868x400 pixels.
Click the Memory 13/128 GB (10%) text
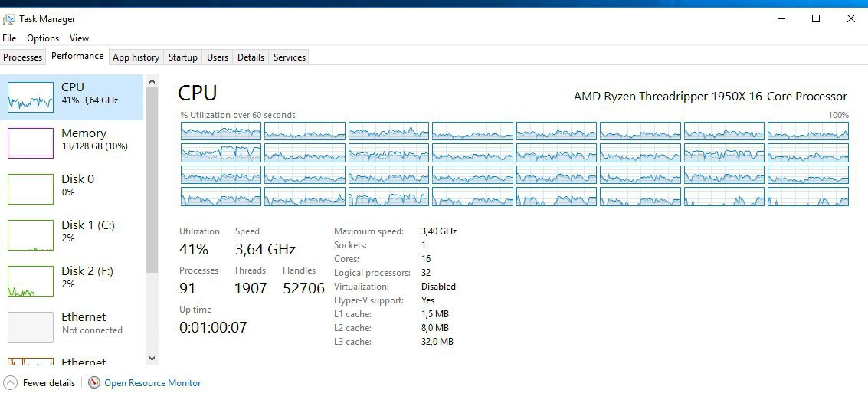(95, 146)
